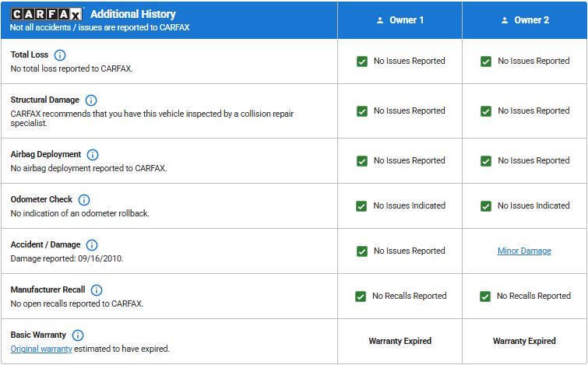Click Owner 2 Odometer Check green checkmark
This screenshot has width=588, height=365.
(486, 206)
